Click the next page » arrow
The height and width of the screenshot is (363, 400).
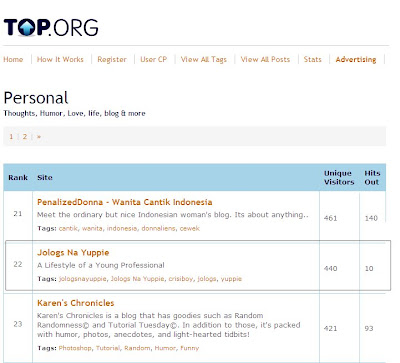click(x=39, y=137)
